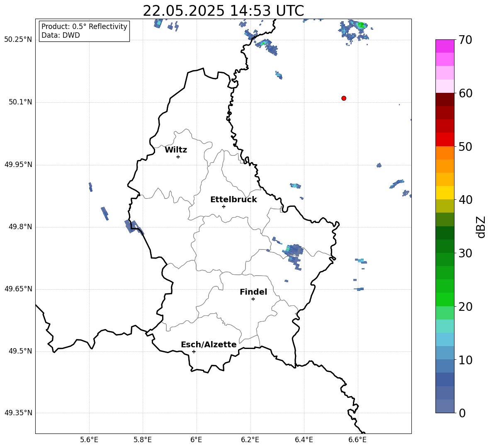This screenshot has width=491, height=448.
Task: Click the 'Data: DWD' text
Action: tap(61, 35)
